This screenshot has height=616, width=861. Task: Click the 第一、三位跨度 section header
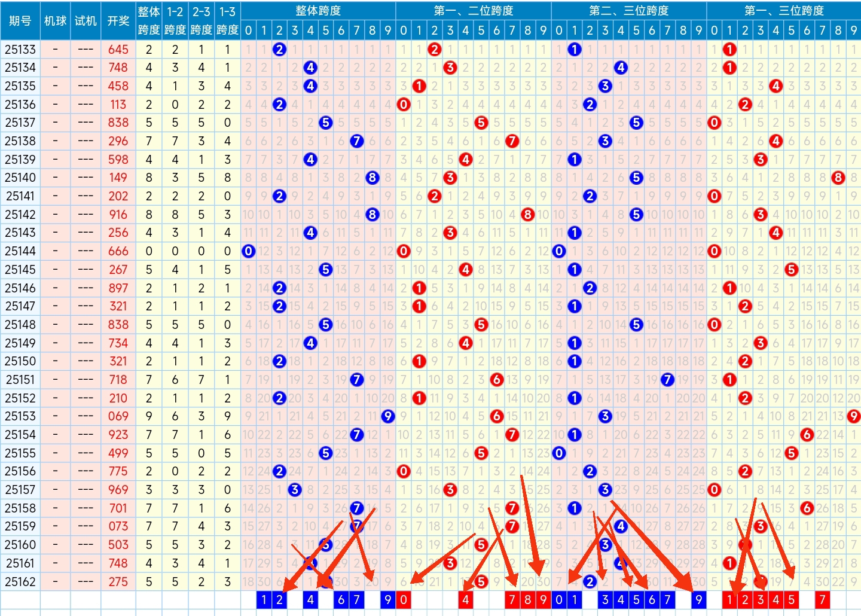(784, 11)
